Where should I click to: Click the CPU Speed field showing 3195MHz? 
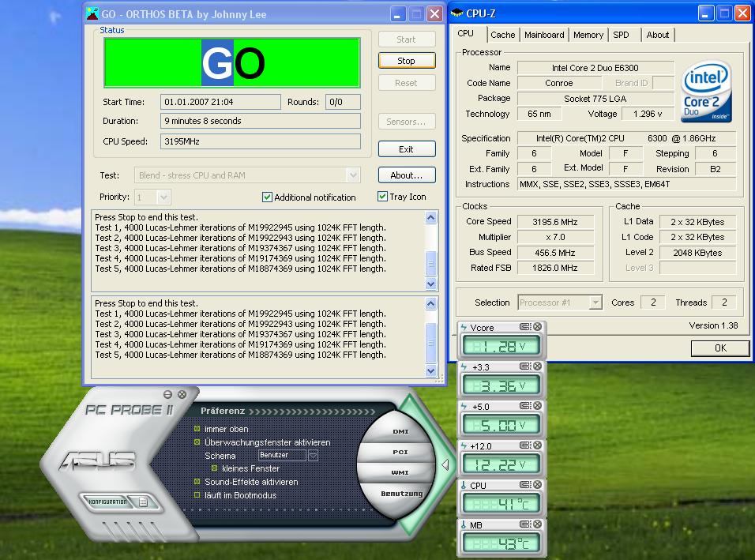point(261,141)
